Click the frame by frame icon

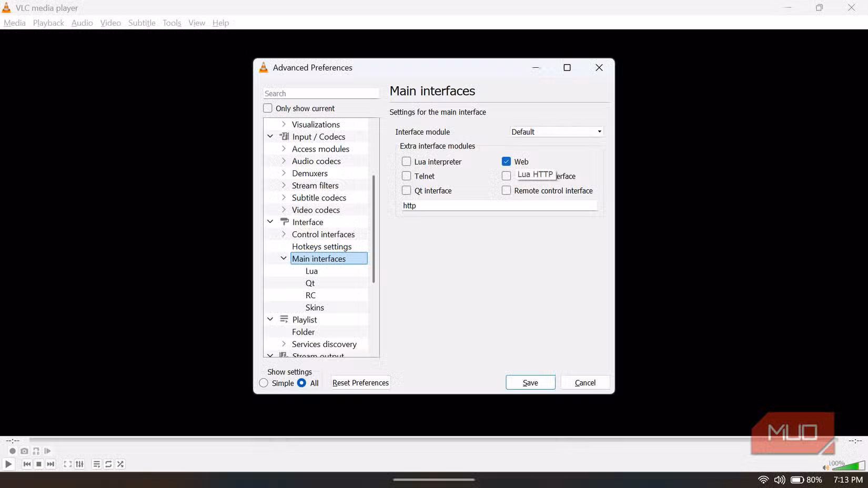(47, 451)
